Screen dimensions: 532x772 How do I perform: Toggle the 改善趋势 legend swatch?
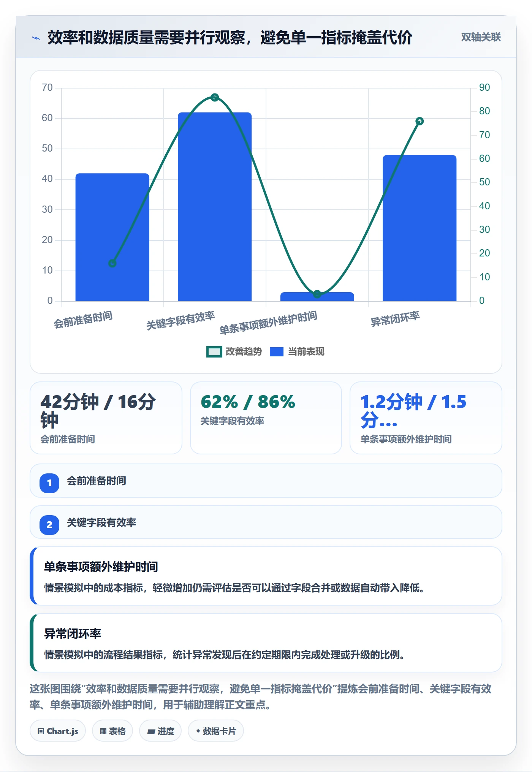(x=214, y=352)
